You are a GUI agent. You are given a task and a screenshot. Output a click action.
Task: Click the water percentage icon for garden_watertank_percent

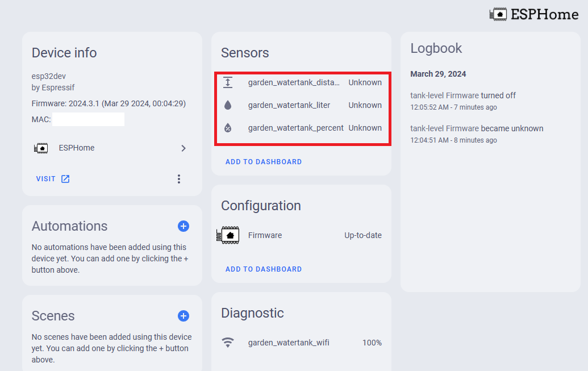click(228, 127)
